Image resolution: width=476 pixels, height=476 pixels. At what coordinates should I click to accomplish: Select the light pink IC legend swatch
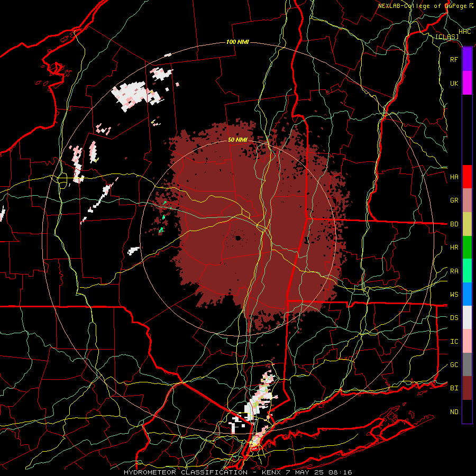467,341
